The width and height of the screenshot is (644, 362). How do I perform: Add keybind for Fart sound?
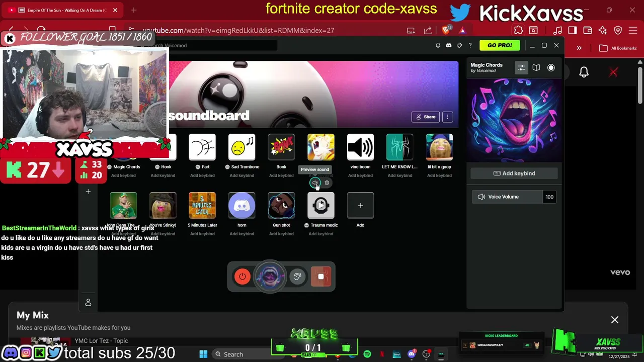[x=202, y=175]
